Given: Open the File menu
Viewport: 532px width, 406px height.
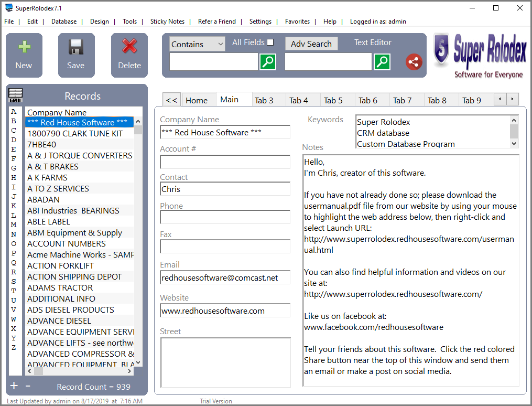Looking at the screenshot, I should click(9, 22).
